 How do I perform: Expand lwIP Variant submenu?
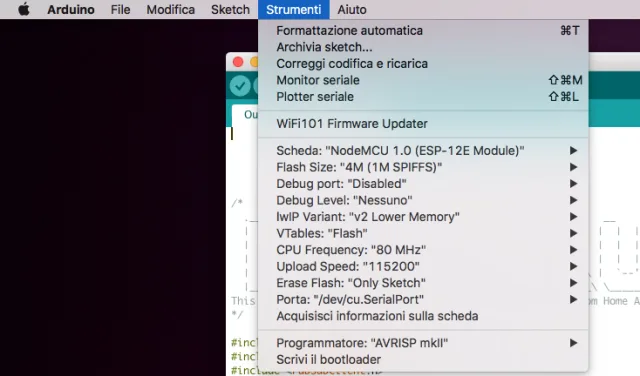pos(423,217)
